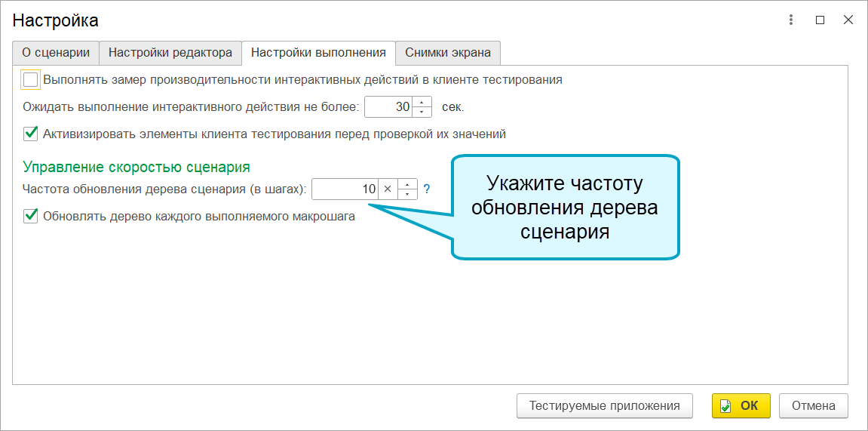Go to the Снимки экрана tab

coord(448,53)
